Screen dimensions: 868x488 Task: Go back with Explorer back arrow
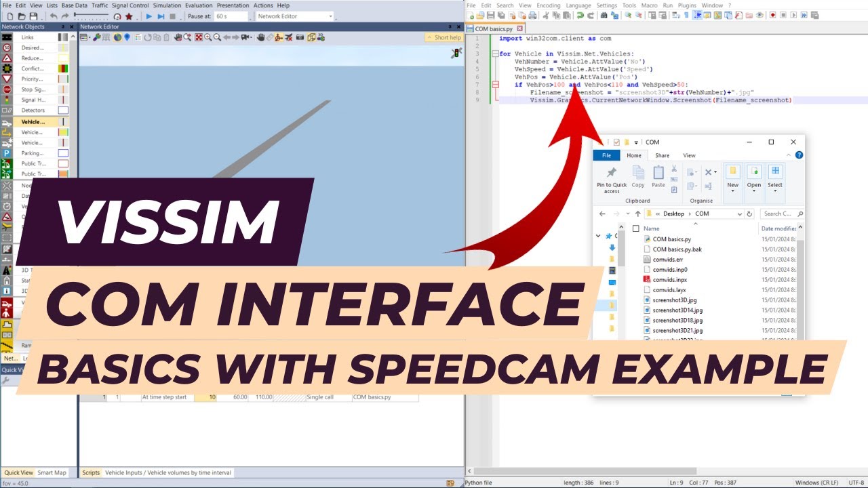(602, 213)
